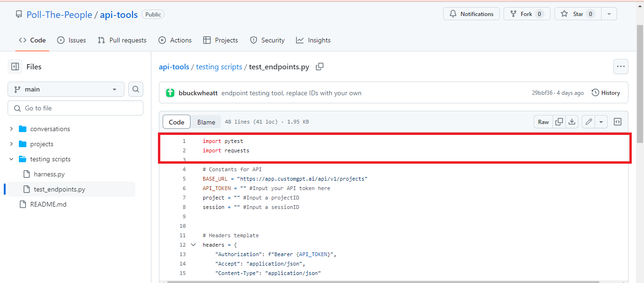The height and width of the screenshot is (283, 644).
Task: Click the Go to file input field
Action: (x=75, y=108)
